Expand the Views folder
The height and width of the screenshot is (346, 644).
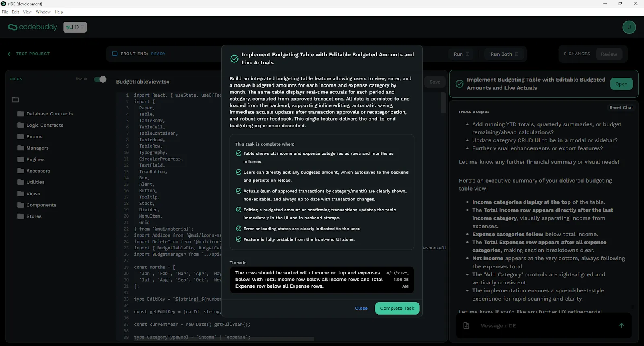29,194
